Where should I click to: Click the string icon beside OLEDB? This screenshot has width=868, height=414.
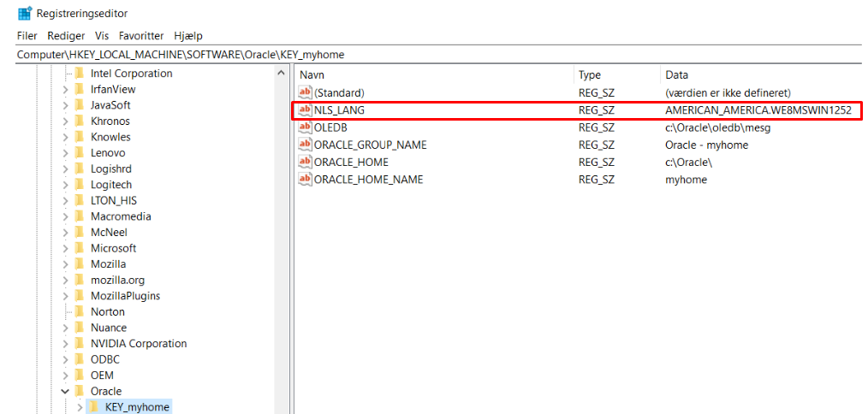pos(305,127)
